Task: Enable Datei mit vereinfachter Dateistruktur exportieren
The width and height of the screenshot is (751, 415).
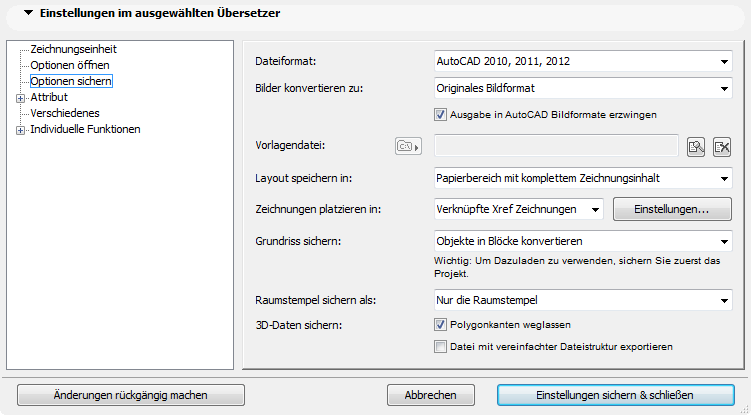Action: point(440,346)
